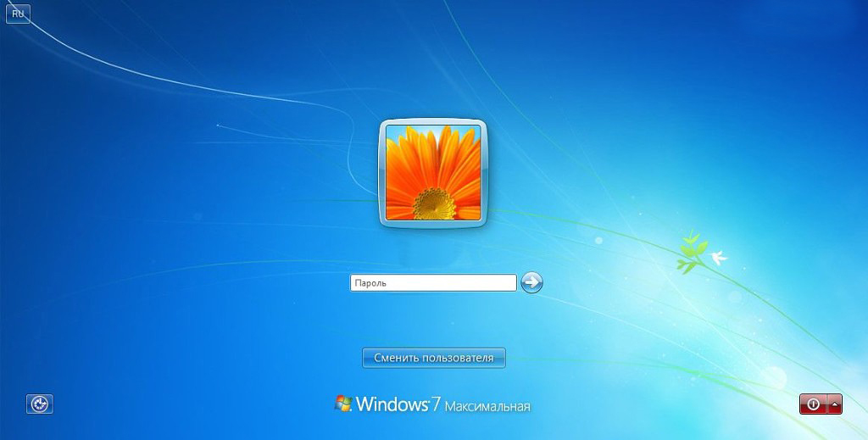Open the Ease of Access button
The image size is (868, 440).
click(x=40, y=404)
